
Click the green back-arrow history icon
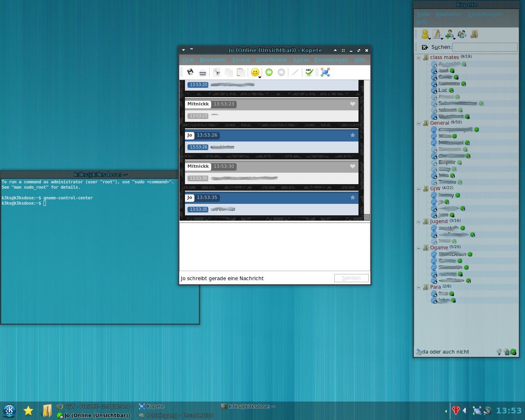tap(269, 72)
